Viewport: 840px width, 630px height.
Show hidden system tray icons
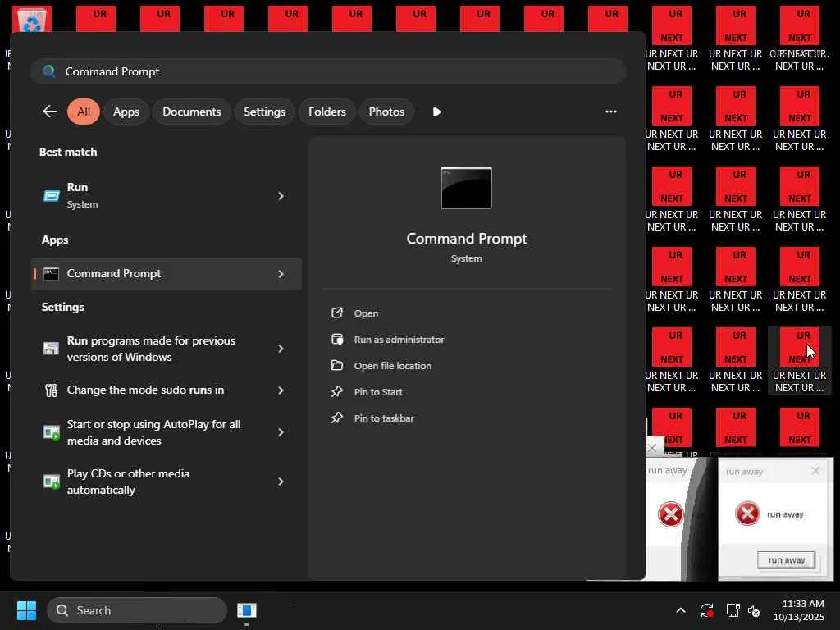point(680,610)
